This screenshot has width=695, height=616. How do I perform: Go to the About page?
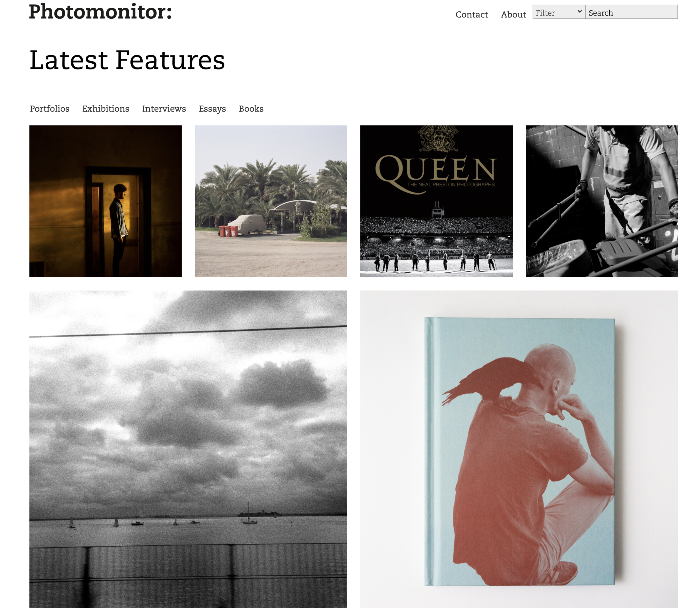(x=513, y=15)
